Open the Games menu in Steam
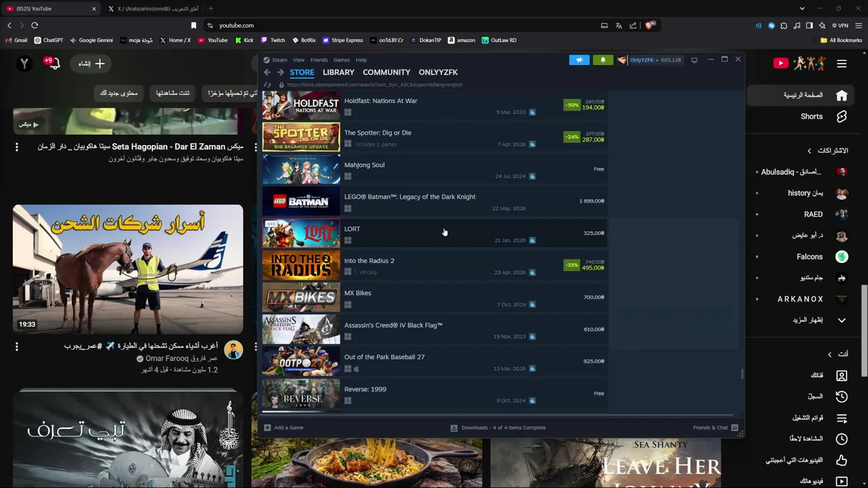The image size is (868, 488). coord(342,60)
